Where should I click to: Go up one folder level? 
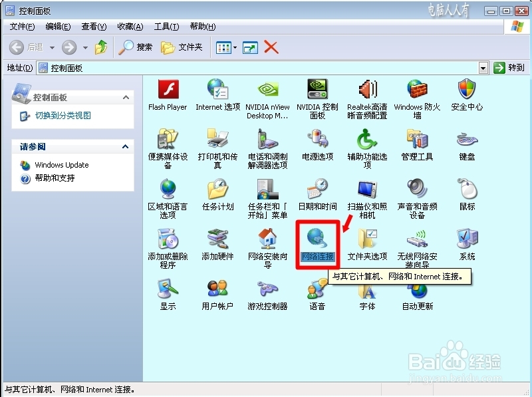click(101, 47)
